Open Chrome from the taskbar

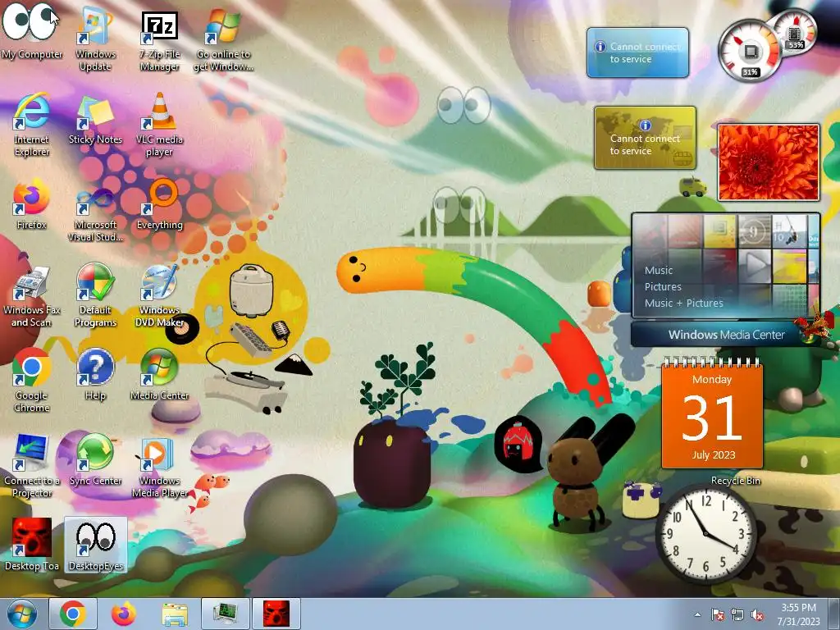pyautogui.click(x=73, y=614)
